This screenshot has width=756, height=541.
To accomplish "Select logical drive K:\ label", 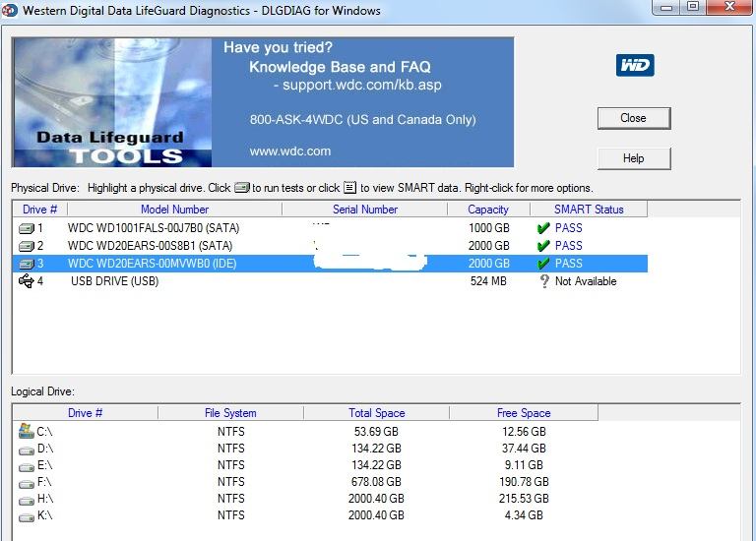I will point(45,515).
